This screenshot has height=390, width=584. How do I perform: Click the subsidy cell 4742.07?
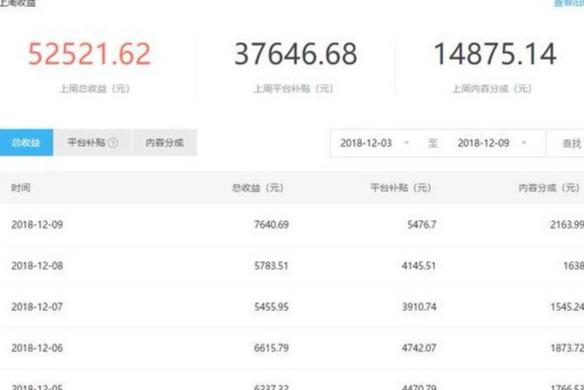(419, 348)
